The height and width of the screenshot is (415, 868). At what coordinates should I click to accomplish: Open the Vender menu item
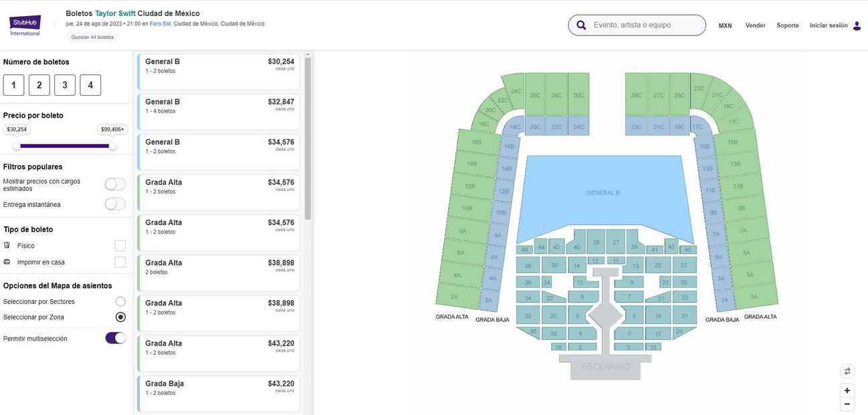point(755,25)
